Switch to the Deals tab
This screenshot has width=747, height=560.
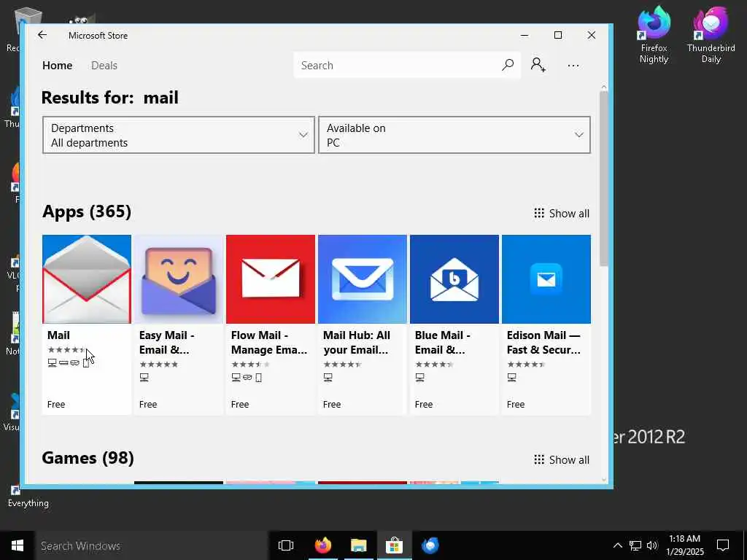pos(104,65)
